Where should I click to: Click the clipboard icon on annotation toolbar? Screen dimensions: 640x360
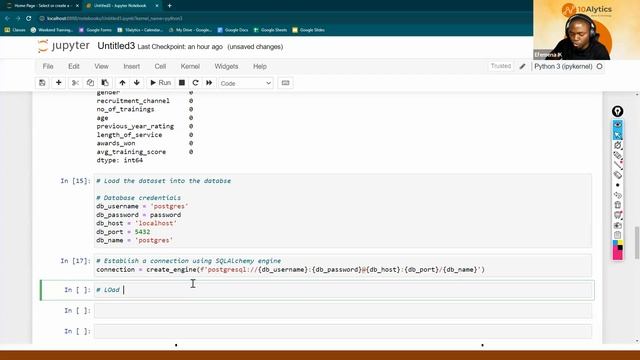pyautogui.click(x=618, y=235)
